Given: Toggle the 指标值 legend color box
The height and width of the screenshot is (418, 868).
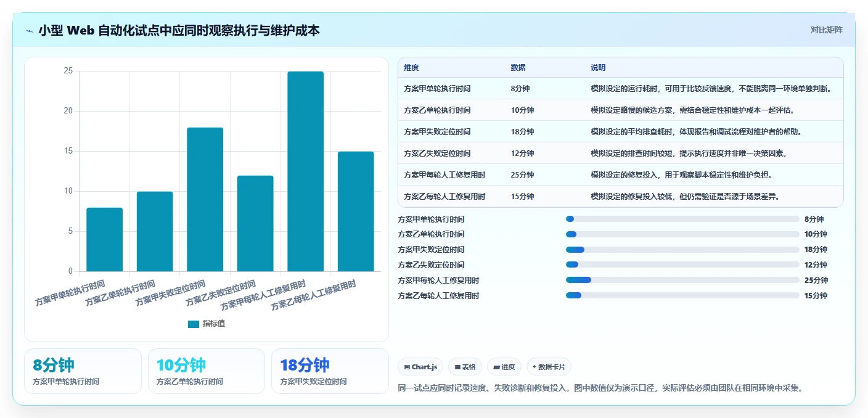Looking at the screenshot, I should click(x=193, y=324).
